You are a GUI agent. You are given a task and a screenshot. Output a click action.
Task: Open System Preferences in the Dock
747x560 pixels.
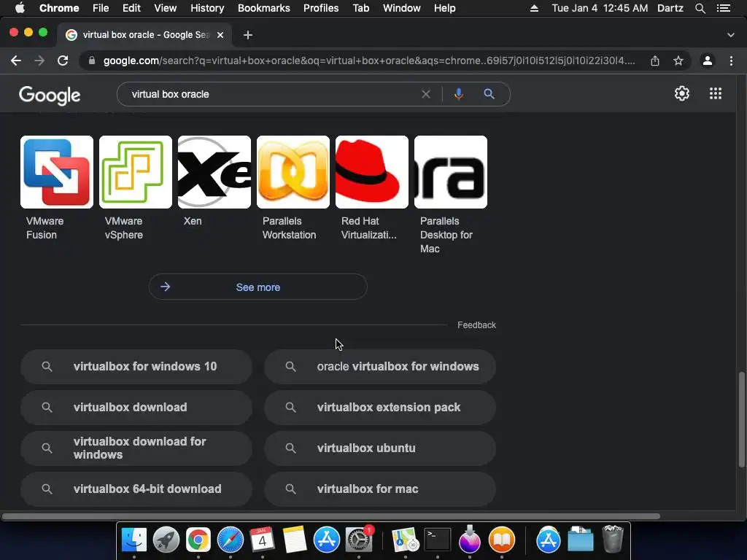click(x=358, y=540)
